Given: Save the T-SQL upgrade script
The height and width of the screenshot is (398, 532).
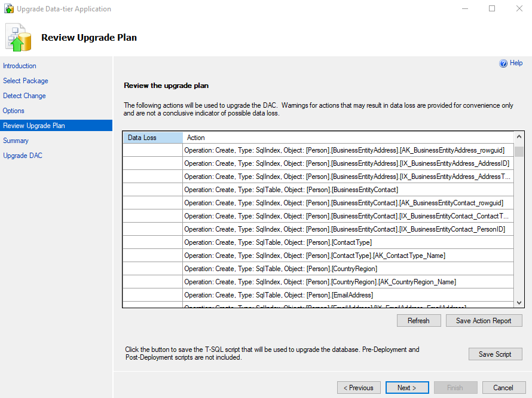Looking at the screenshot, I should click(495, 354).
